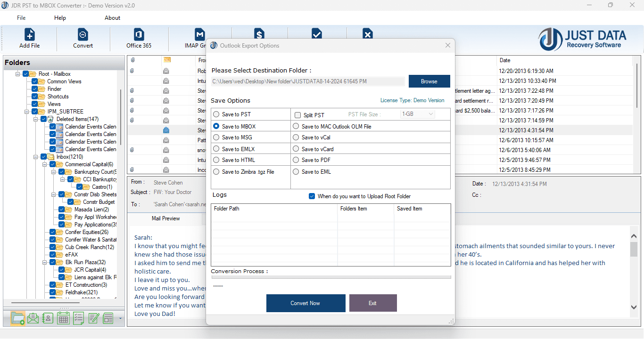Click envelope icon in 12/20/2013 6:19:30 AM row
This screenshot has height=339, width=644.
pyautogui.click(x=166, y=71)
